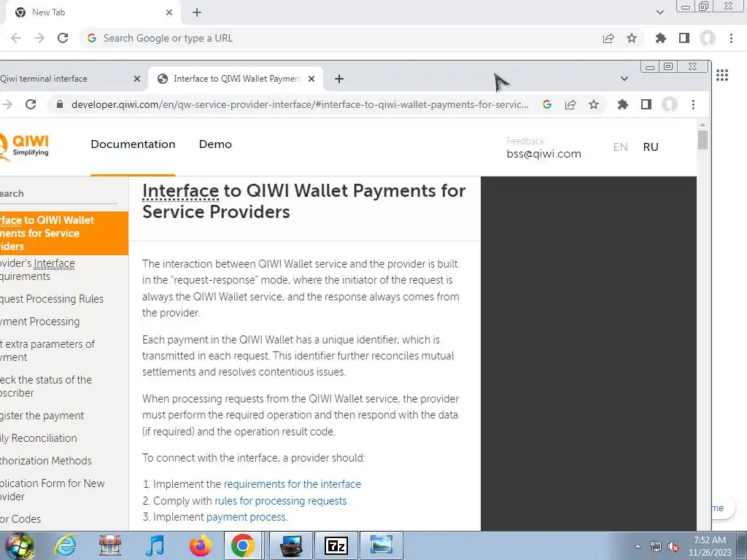Open profile avatar in New Tab window
The image size is (747, 560).
pyautogui.click(x=708, y=38)
